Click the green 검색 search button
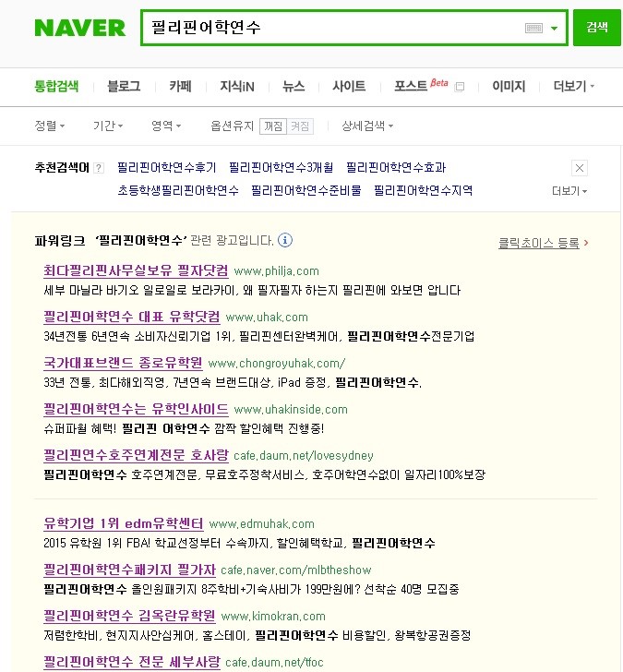Viewport: 623px width, 672px height. [597, 28]
